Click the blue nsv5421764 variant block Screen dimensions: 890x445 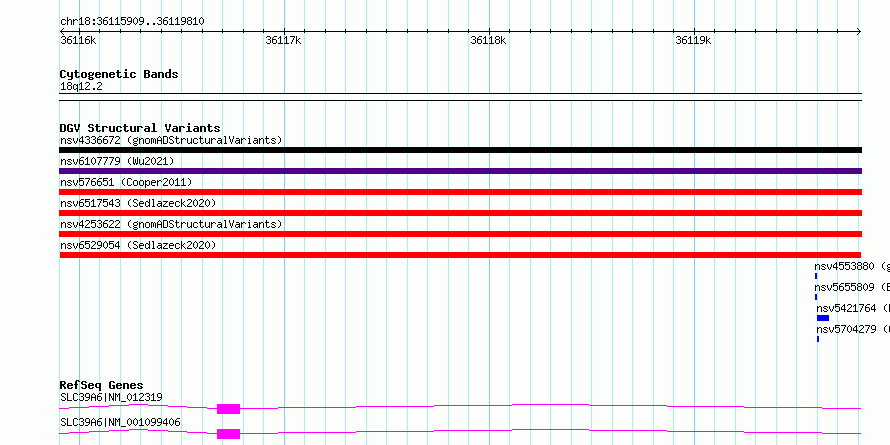click(x=822, y=318)
